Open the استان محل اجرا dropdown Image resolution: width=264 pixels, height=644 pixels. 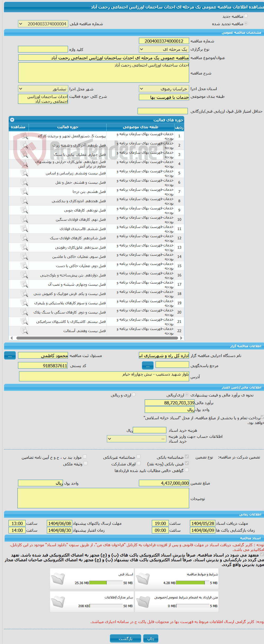pos(164,89)
